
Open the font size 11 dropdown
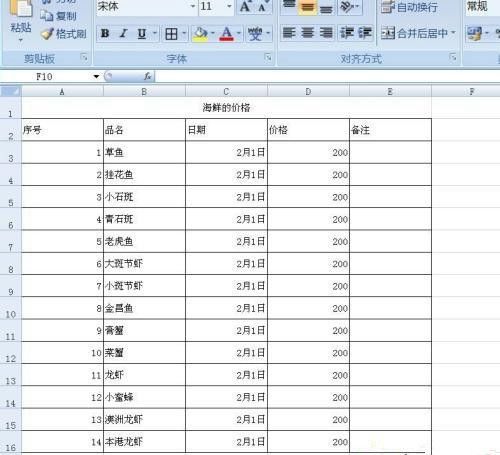pyautogui.click(x=229, y=6)
